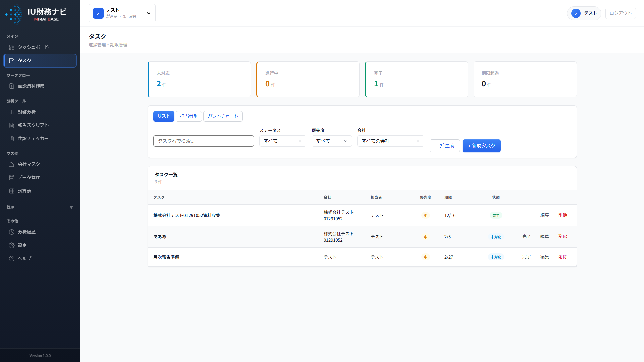Mark 月次報告準備 task as 完了

click(526, 257)
